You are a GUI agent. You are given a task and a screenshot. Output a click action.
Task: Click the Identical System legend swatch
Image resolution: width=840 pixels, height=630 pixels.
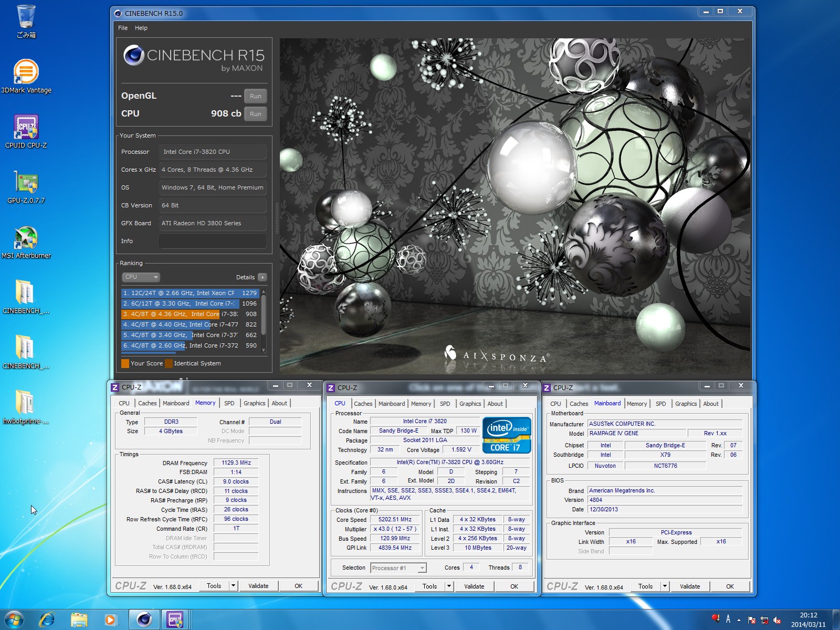[x=169, y=363]
